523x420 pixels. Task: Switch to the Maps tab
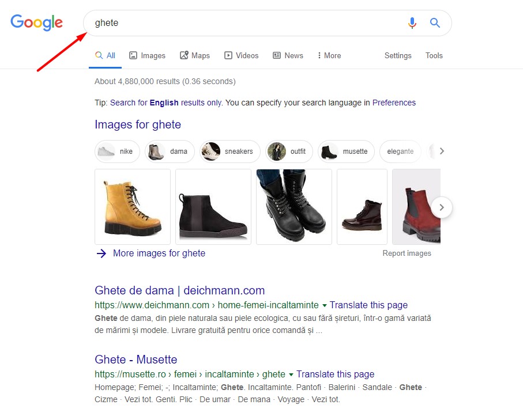tap(195, 56)
